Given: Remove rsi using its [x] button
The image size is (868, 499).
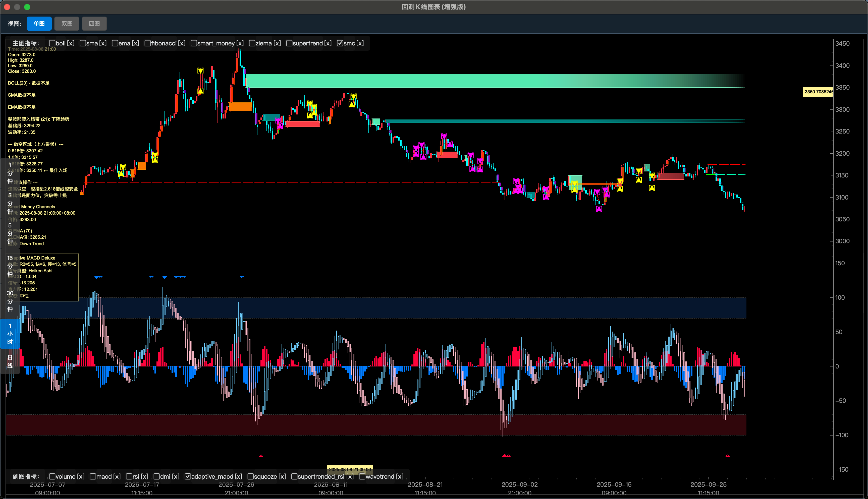Looking at the screenshot, I should 144,476.
